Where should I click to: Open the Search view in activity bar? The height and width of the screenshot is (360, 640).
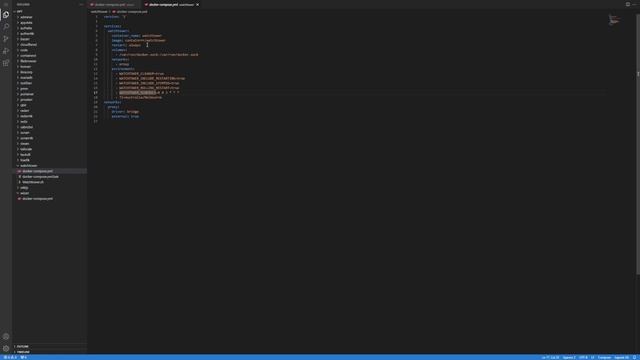6,27
